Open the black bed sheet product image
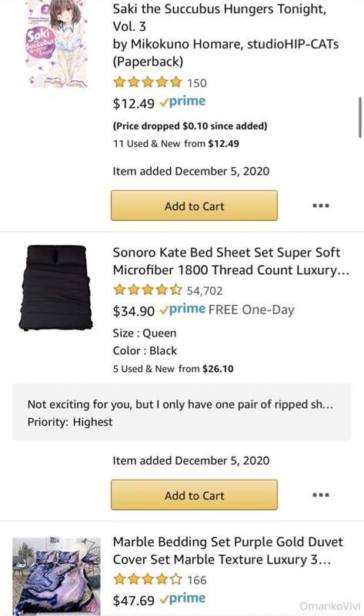The width and height of the screenshot is (364, 616). coord(55,287)
